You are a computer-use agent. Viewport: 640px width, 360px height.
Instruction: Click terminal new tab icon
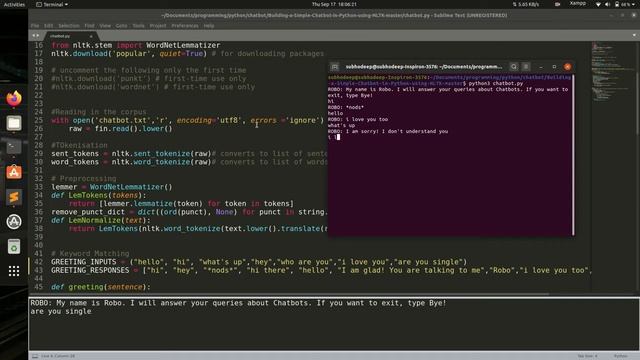point(335,67)
